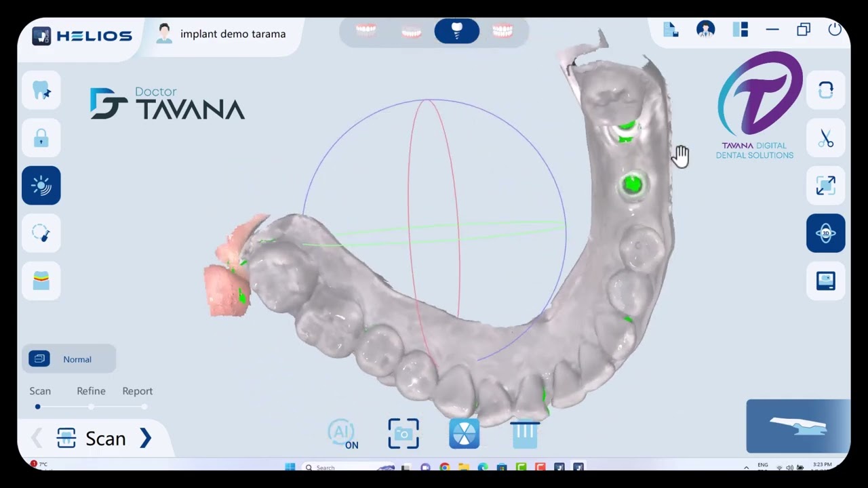Screen dimensions: 868x488
Task: Click the green scan body on the model
Action: (x=633, y=184)
